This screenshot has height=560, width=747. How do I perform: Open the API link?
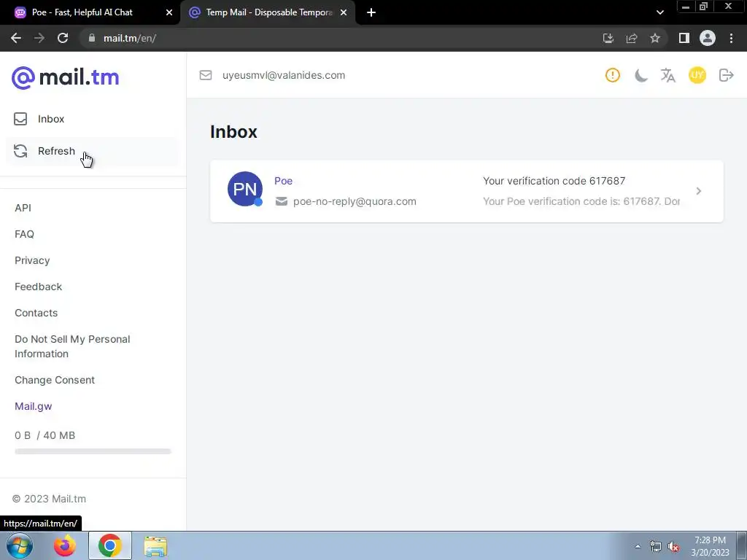(23, 208)
